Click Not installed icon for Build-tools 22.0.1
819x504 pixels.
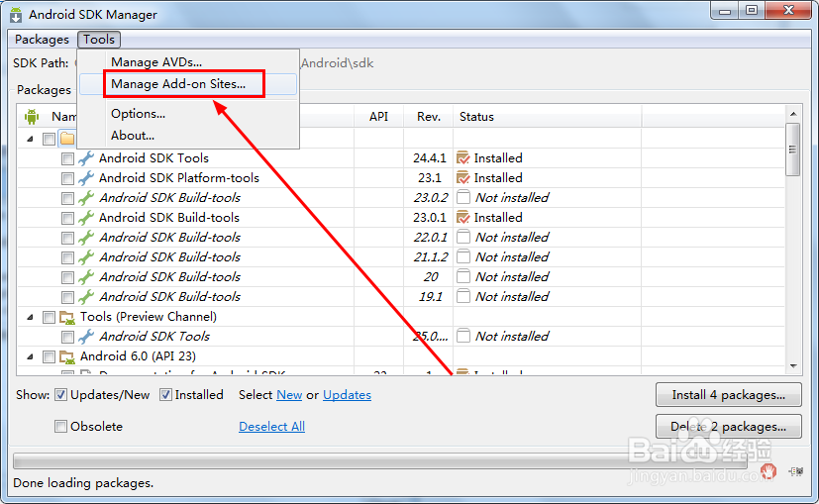(462, 237)
